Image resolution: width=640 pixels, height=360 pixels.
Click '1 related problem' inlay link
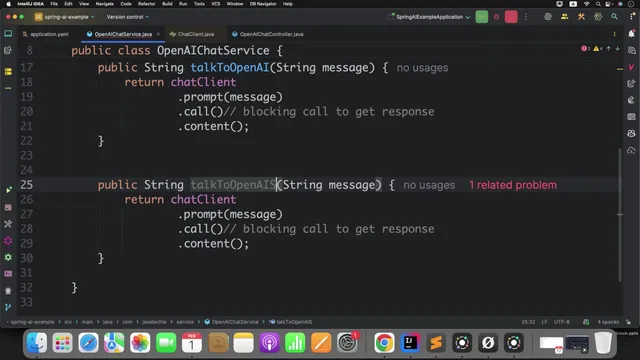point(513,185)
